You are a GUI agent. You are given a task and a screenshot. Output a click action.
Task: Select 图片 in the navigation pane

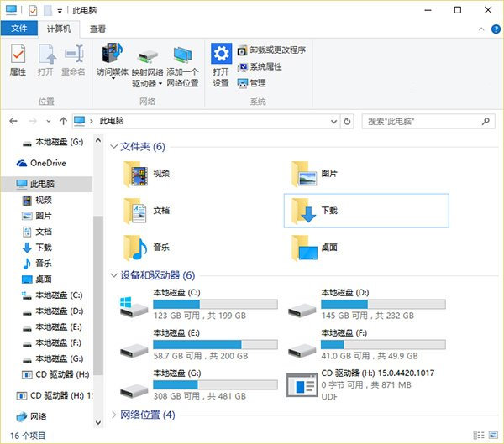[37, 216]
